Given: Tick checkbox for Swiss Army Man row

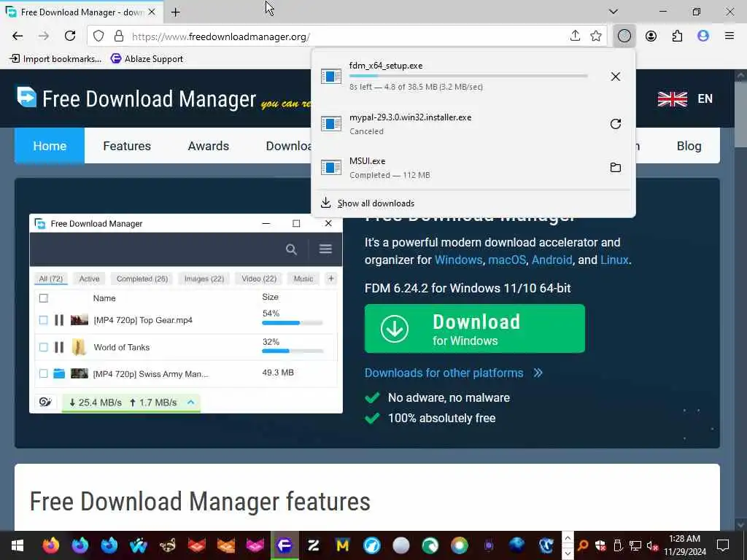Looking at the screenshot, I should [x=43, y=374].
